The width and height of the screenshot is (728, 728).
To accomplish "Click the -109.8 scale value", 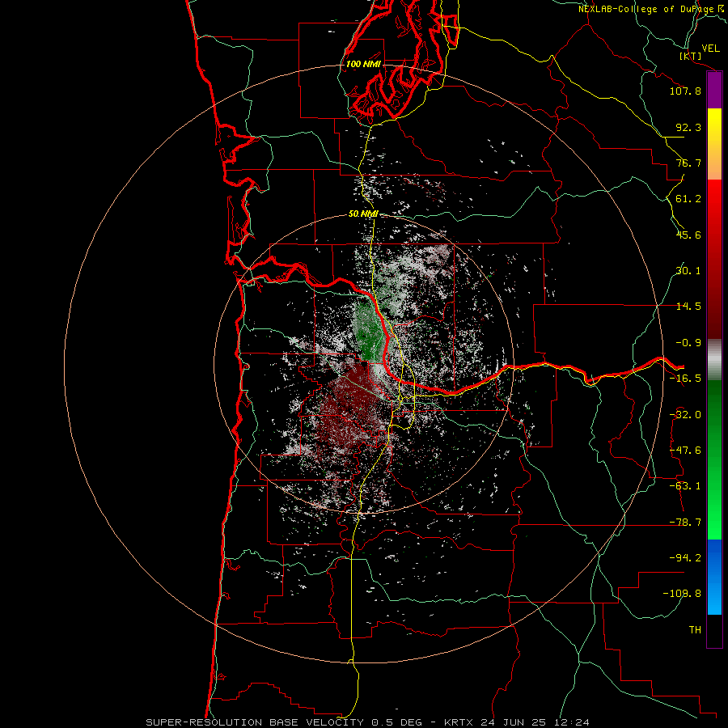I will 682,594.
